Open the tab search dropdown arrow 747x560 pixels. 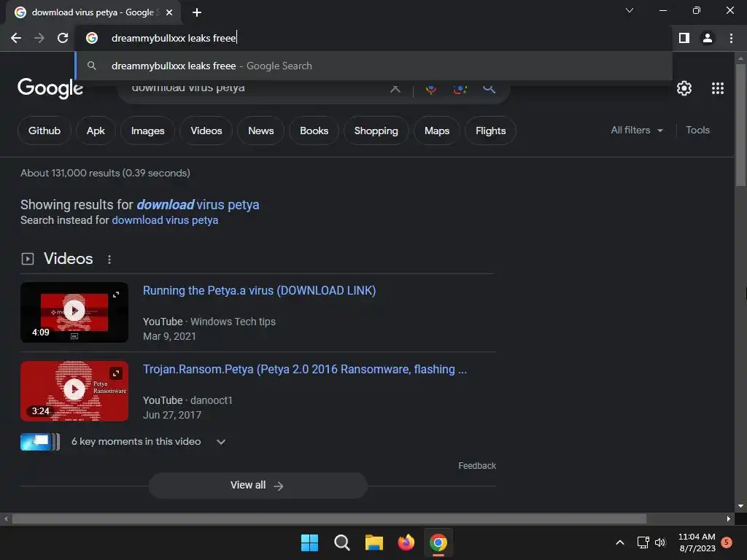[630, 10]
